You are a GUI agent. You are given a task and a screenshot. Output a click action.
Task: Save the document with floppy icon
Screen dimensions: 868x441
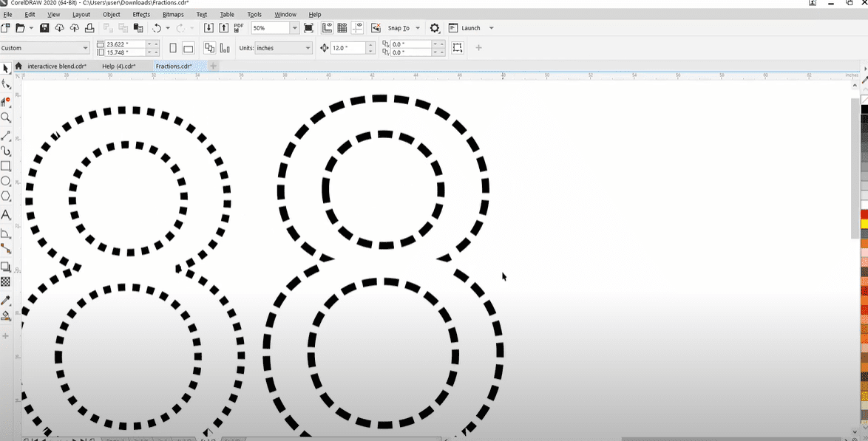[x=45, y=27]
